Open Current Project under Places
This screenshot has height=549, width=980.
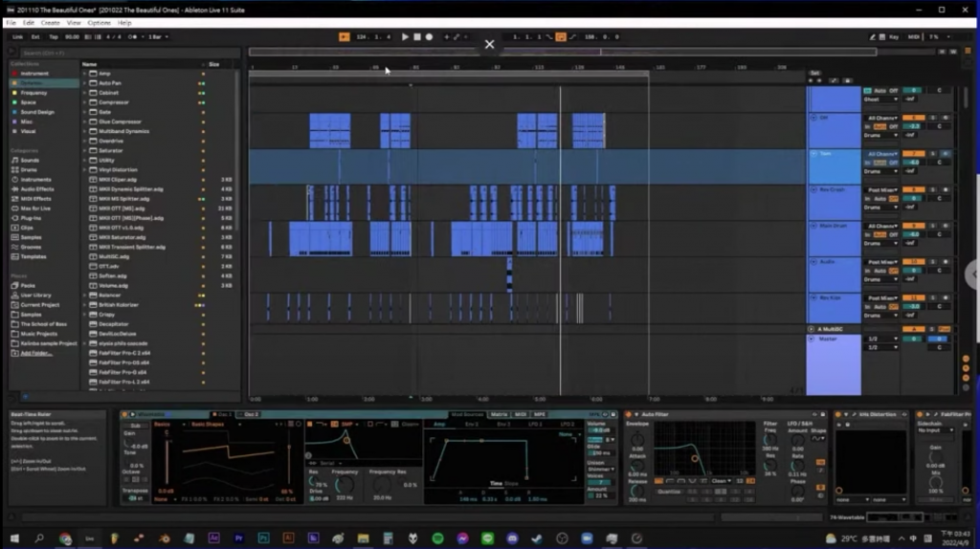39,305
